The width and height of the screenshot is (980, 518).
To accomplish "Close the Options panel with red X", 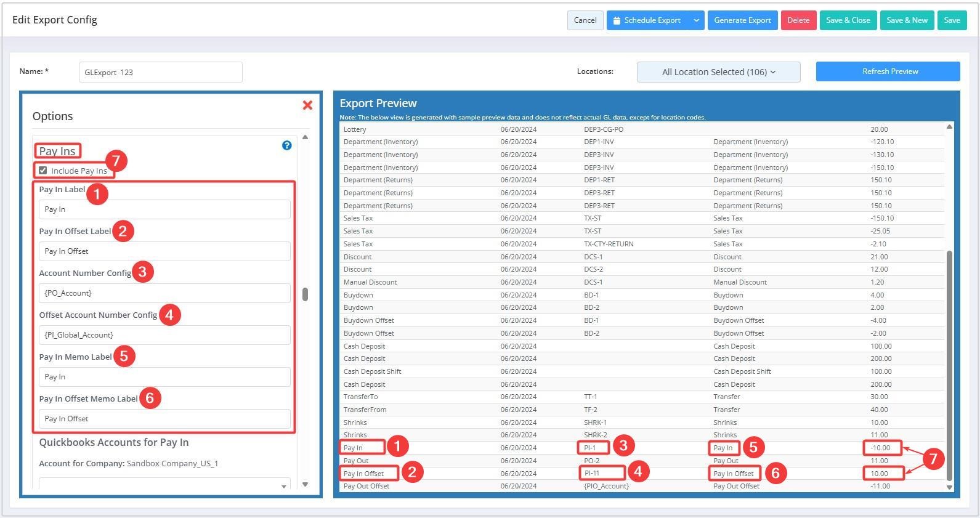I will point(307,105).
